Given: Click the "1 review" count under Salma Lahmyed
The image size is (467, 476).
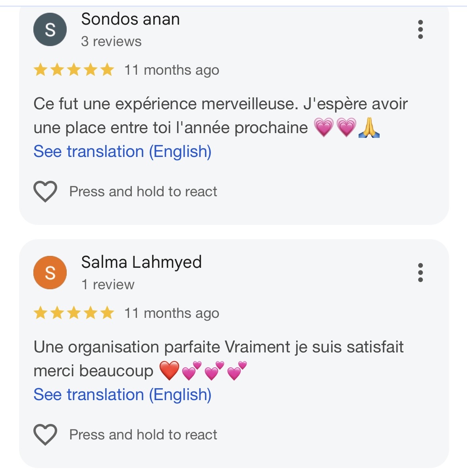Looking at the screenshot, I should click(x=108, y=284).
